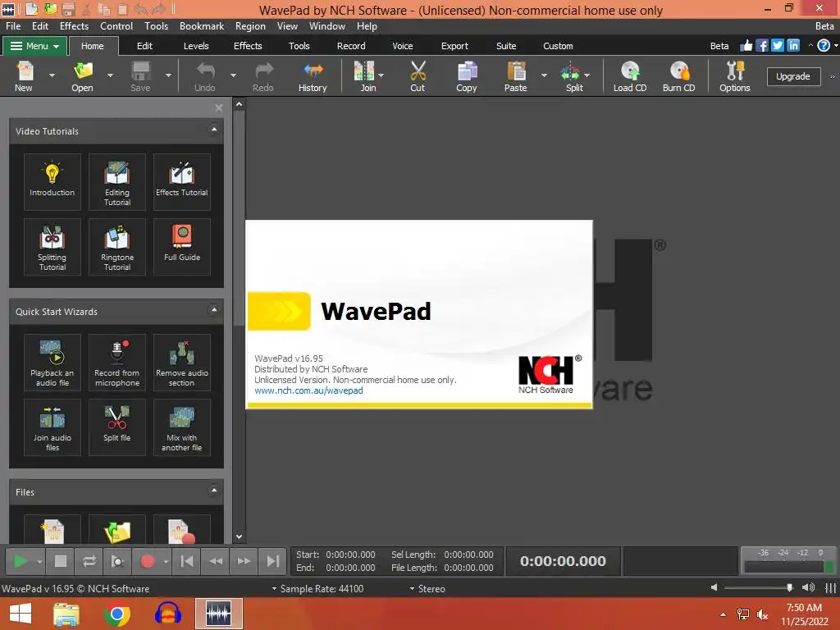Click the Copy toolbar icon
This screenshot has width=840, height=630.
tap(467, 76)
